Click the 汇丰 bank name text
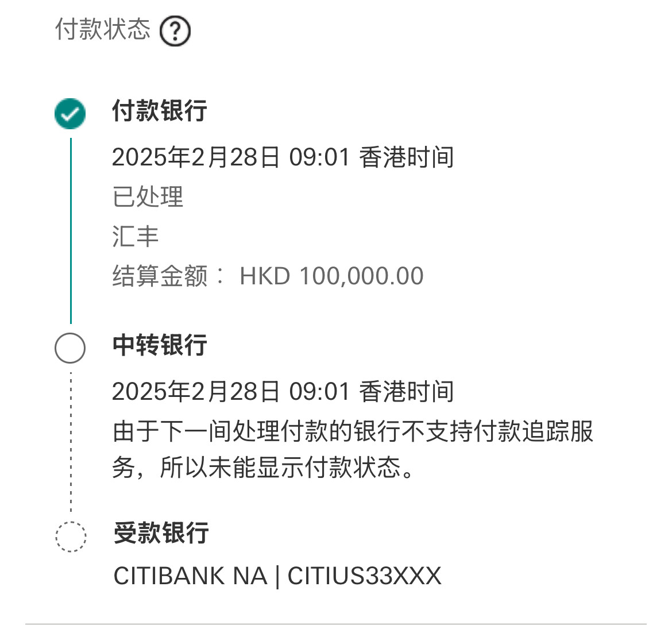The image size is (672, 625). (x=136, y=236)
